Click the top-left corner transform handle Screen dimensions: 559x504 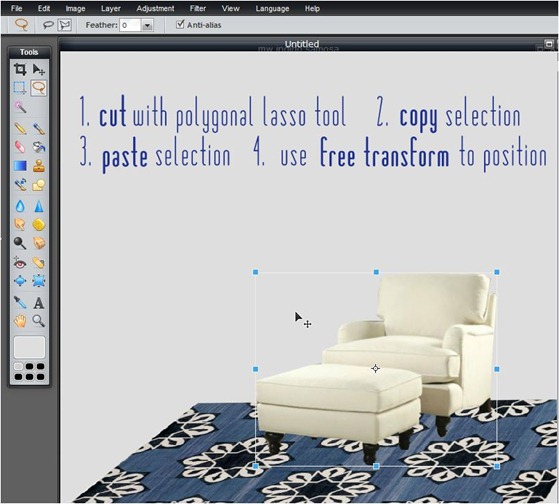(256, 272)
